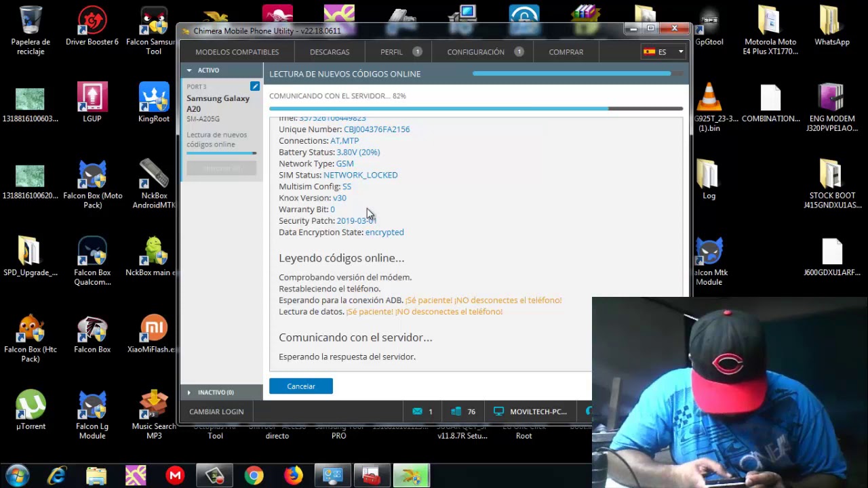
Task: Click the small progress bar in device card
Action: coord(221,153)
